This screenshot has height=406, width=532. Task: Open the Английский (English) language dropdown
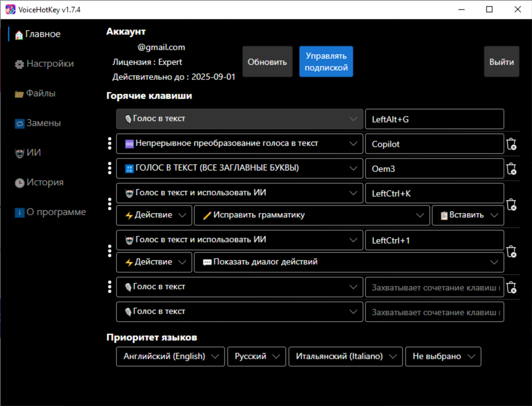click(x=171, y=356)
